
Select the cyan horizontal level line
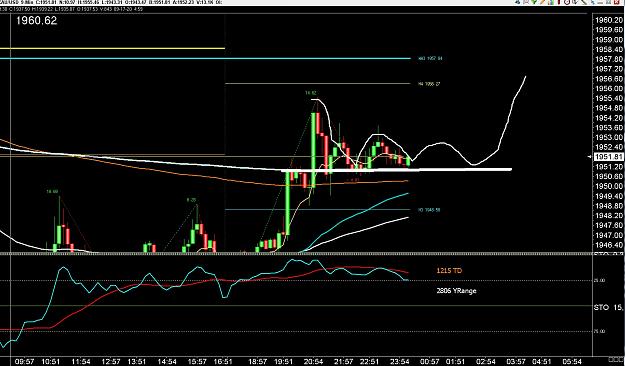pyautogui.click(x=205, y=59)
